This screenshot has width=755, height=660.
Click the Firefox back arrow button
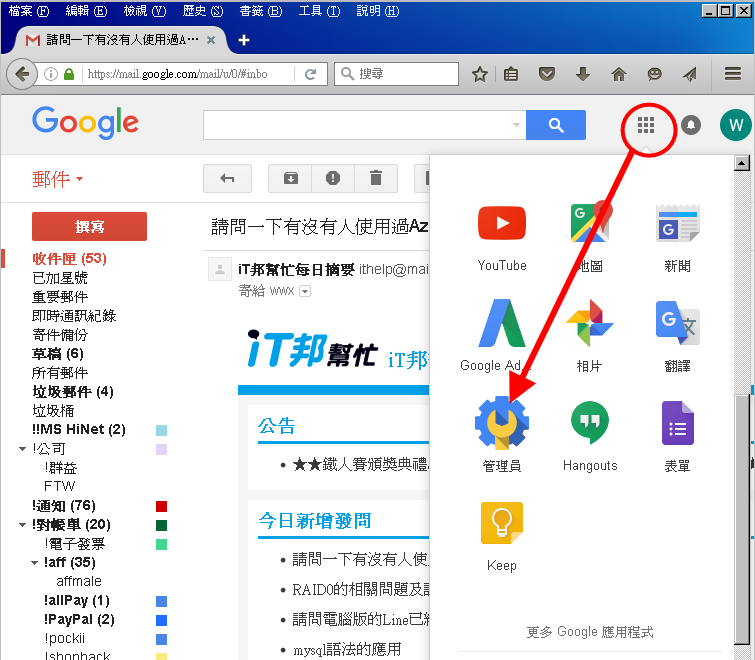pos(22,74)
